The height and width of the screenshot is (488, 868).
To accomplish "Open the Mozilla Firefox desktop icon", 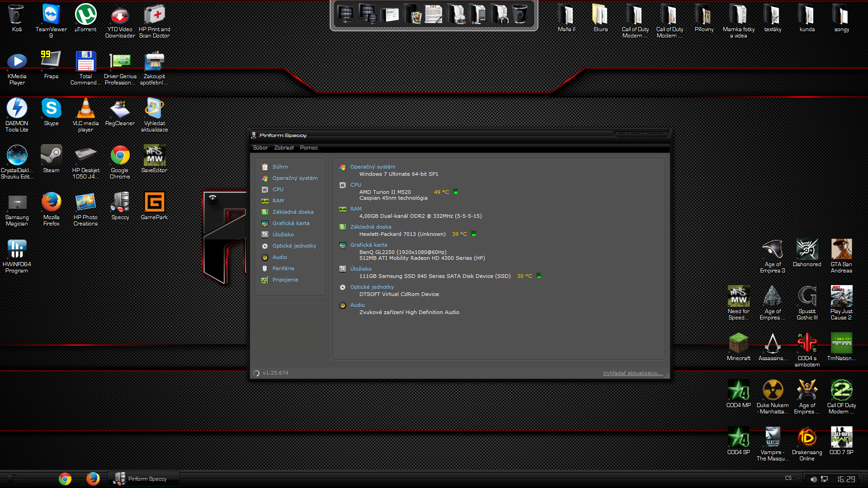I will (51, 209).
